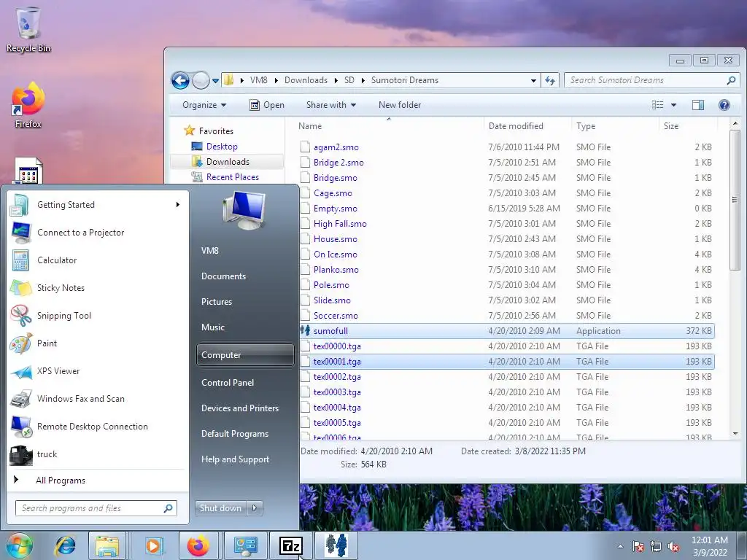Click the user account picture in Start menu
The height and width of the screenshot is (560, 747).
pyautogui.click(x=244, y=209)
